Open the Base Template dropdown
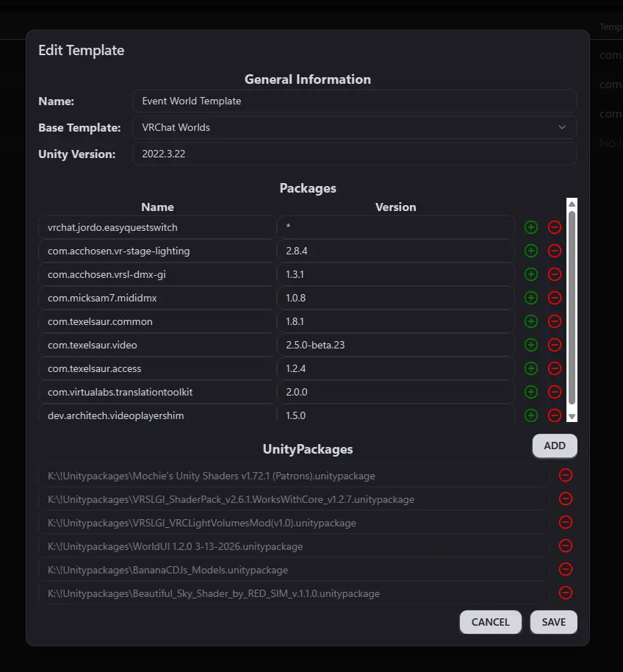 click(x=354, y=127)
